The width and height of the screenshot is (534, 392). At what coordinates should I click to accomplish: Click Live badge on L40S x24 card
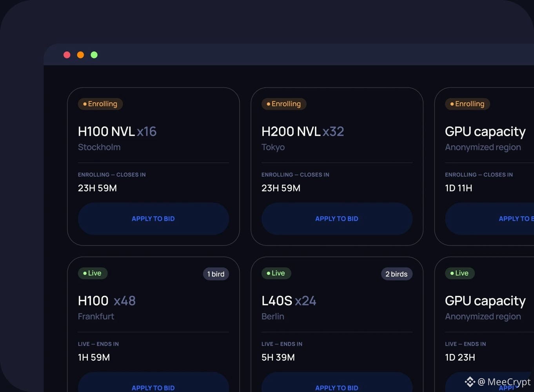(276, 273)
